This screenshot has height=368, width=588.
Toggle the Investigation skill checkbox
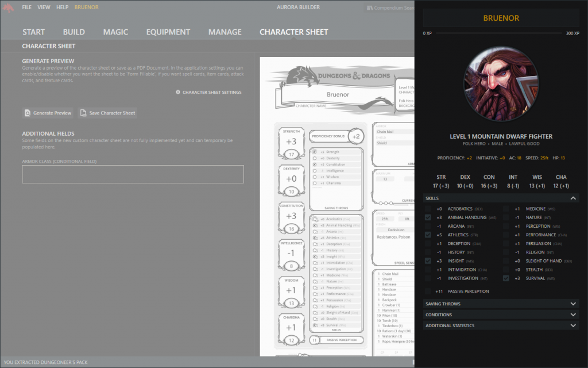coord(428,278)
